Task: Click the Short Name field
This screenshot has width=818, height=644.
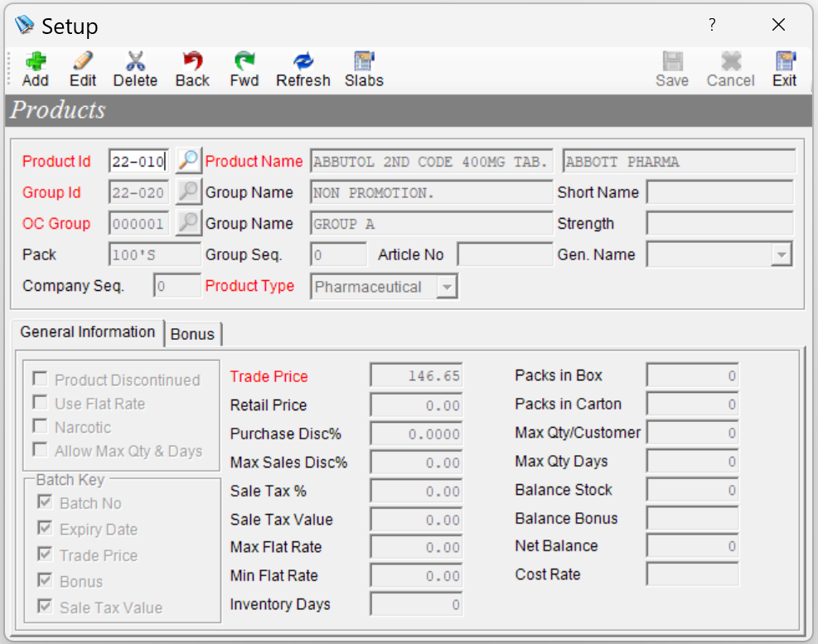Action: coord(720,192)
